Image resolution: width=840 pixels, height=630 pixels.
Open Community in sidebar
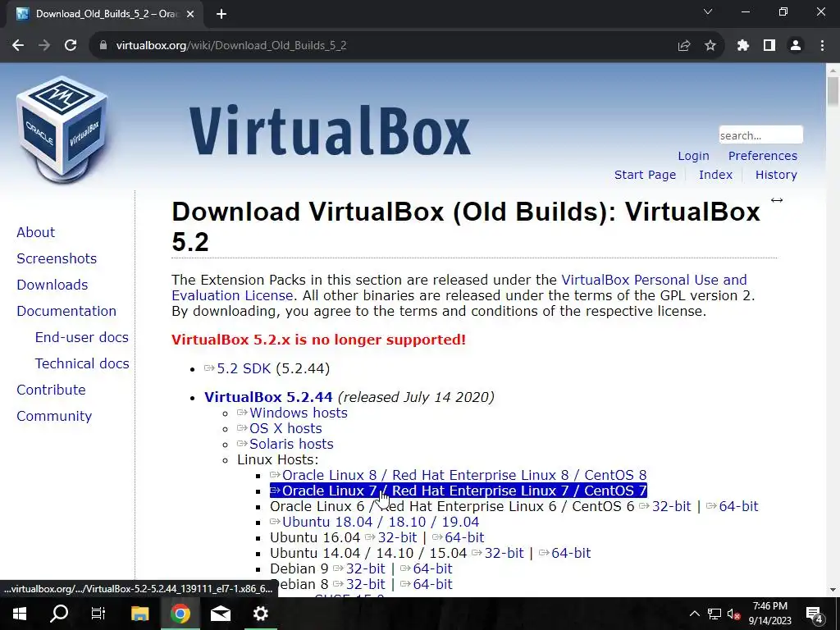(x=54, y=416)
